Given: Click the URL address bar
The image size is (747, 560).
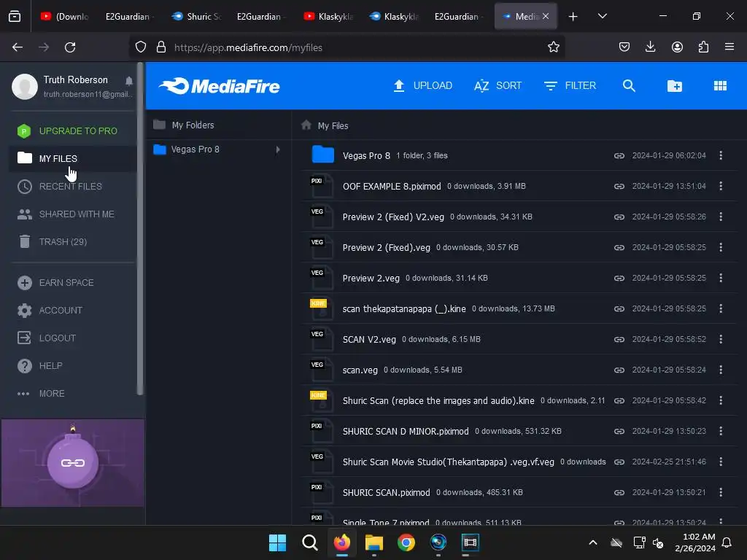Looking at the screenshot, I should click(x=347, y=47).
